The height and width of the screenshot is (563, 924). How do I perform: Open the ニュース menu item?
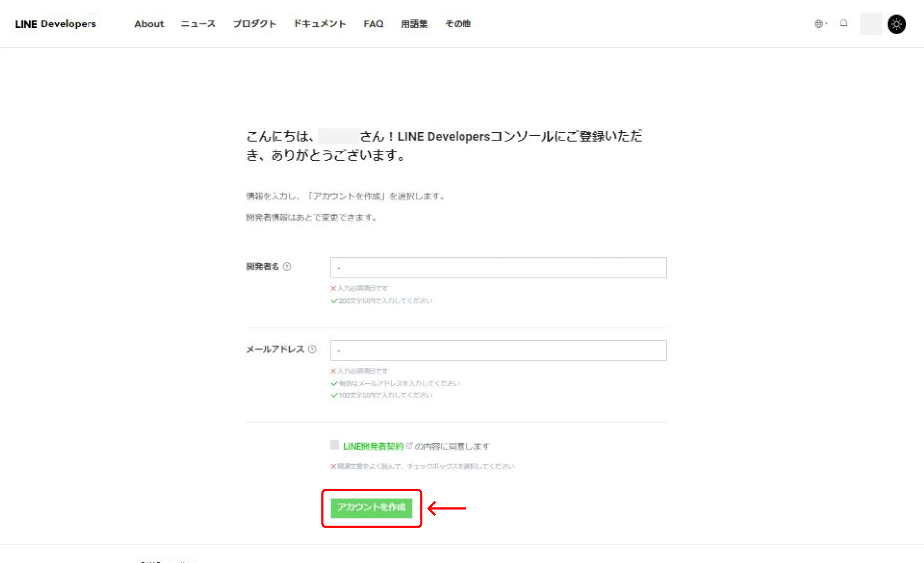pyautogui.click(x=198, y=24)
